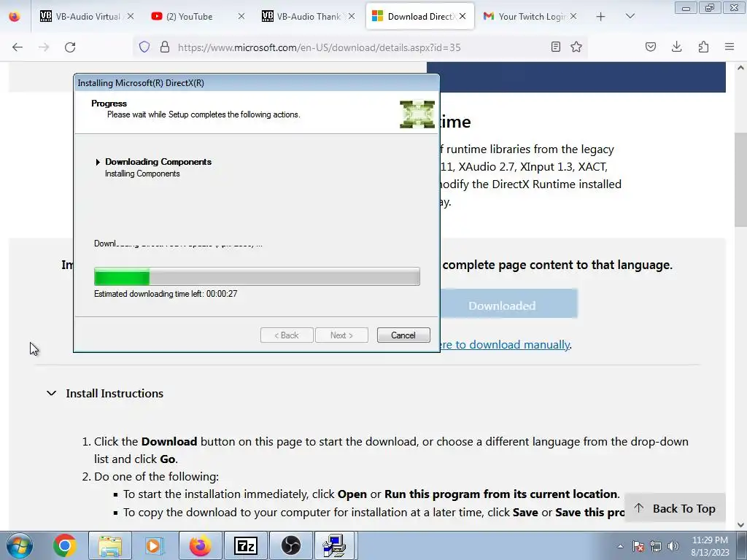The width and height of the screenshot is (747, 560).
Task: Close the VB-Audio Thank You tab
Action: click(352, 16)
